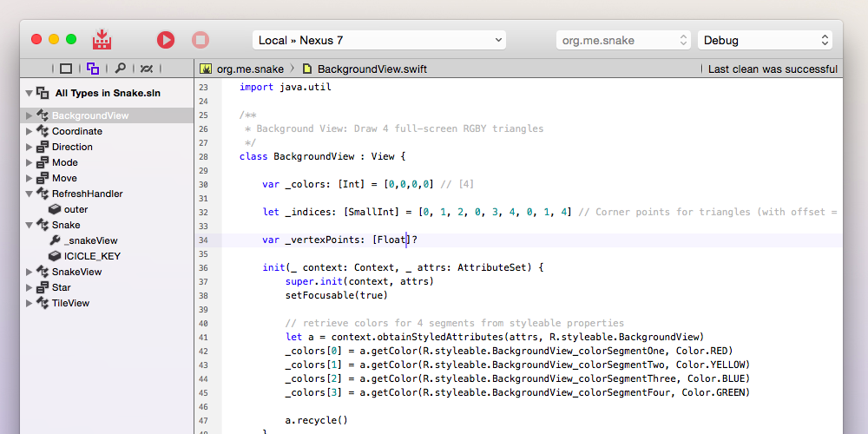
Task: Select the purple types view icon
Action: (x=93, y=69)
